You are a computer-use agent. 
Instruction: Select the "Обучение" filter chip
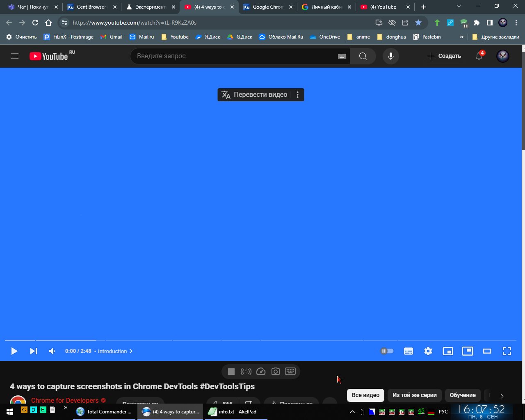click(462, 395)
